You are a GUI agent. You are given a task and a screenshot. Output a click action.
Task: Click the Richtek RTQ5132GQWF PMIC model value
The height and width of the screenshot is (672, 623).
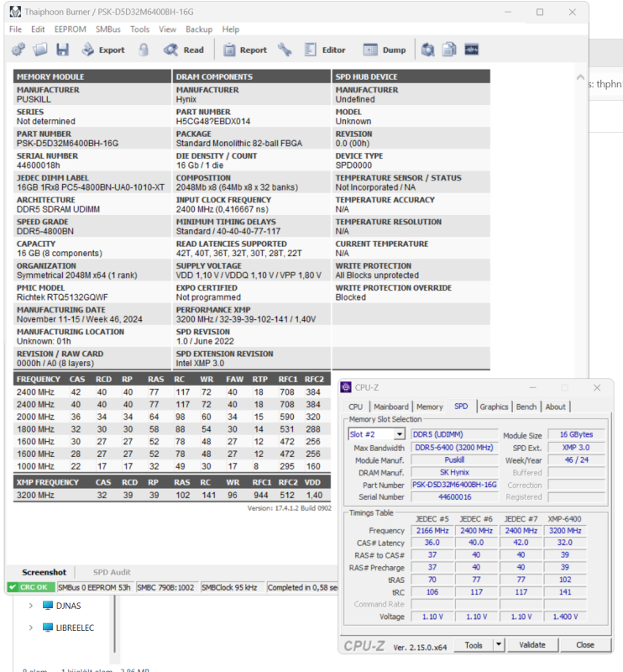(62, 297)
